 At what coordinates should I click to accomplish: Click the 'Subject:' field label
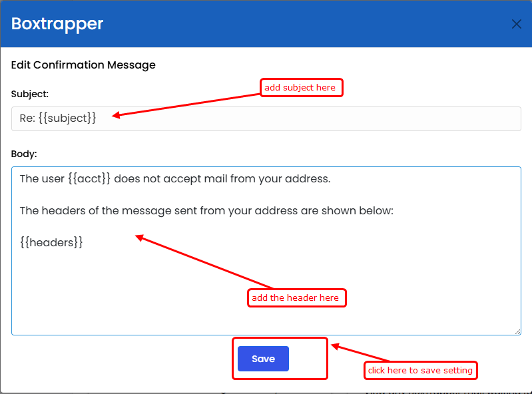coord(30,94)
